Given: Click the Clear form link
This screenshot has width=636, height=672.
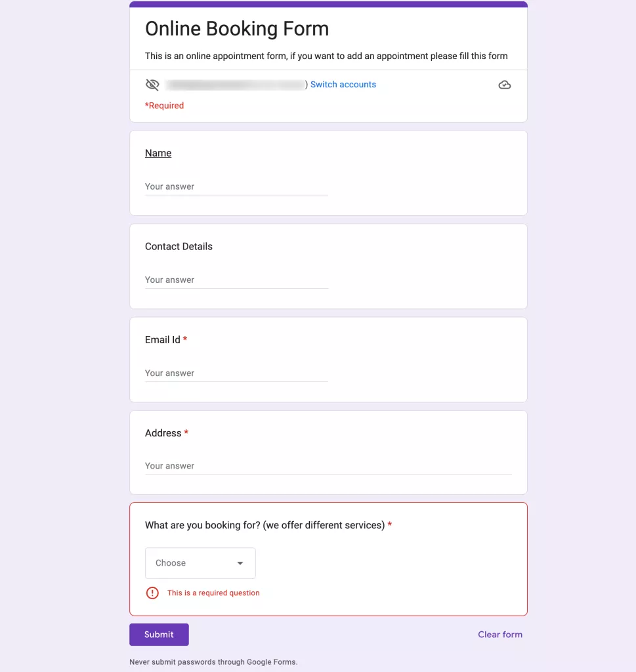Looking at the screenshot, I should click(x=500, y=634).
